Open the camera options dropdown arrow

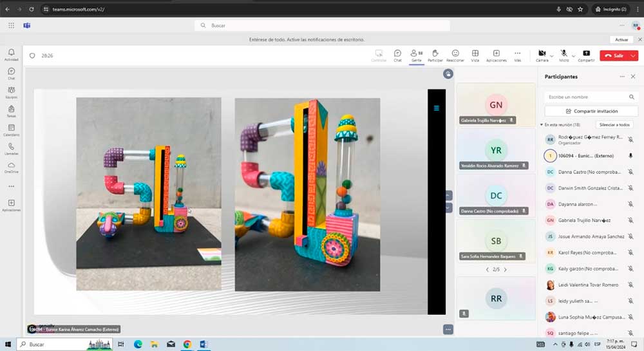click(x=552, y=56)
